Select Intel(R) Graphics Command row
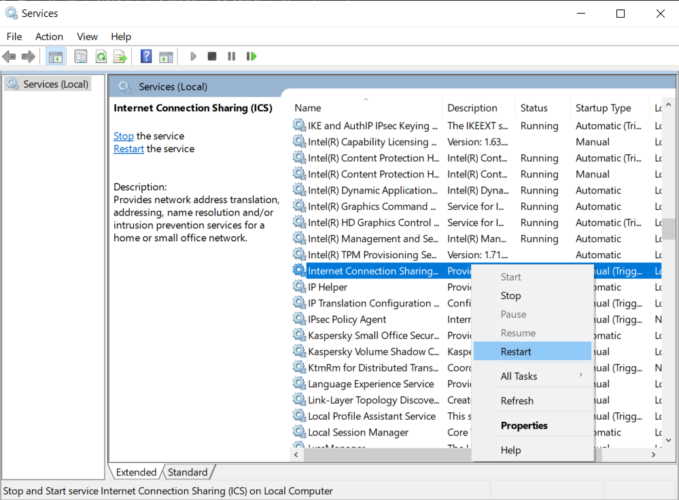This screenshot has width=679, height=500. pos(477,206)
